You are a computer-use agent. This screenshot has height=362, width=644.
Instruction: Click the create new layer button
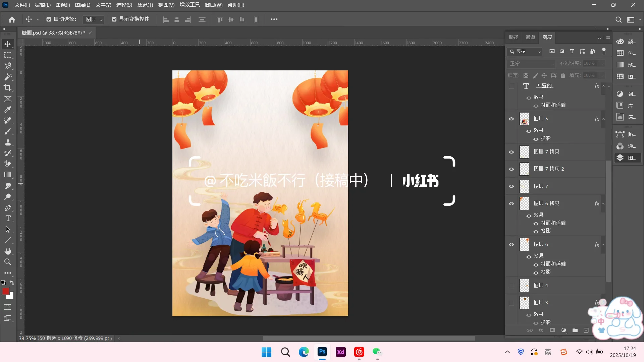(x=586, y=330)
